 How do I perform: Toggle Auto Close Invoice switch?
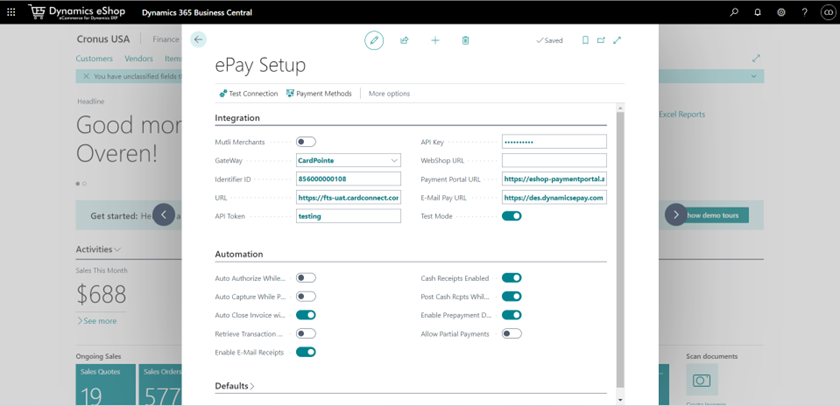click(x=306, y=315)
